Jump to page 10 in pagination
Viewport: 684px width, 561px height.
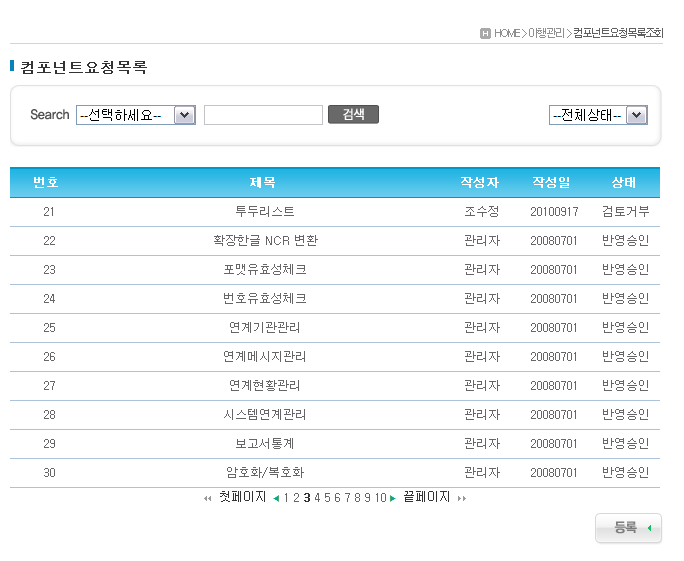(380, 497)
